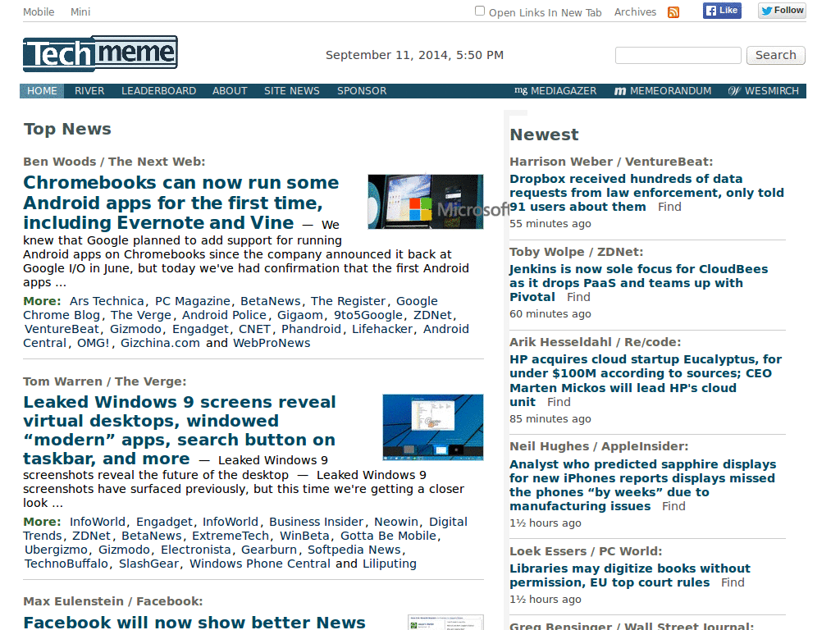Screen dimensions: 840x630
Task: Open the Chromebooks Android apps headline
Action: pos(181,203)
